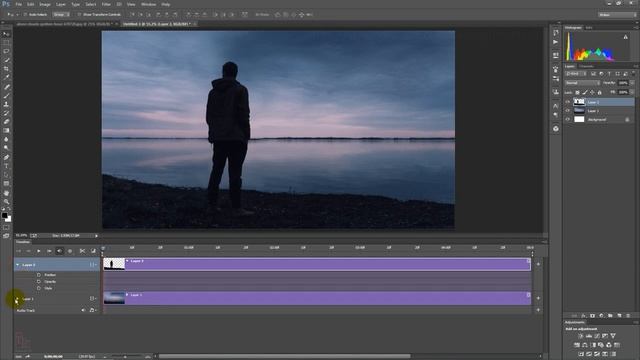This screenshot has width=640, height=360.
Task: Select the Horizontal Type tool
Action: (x=6, y=166)
